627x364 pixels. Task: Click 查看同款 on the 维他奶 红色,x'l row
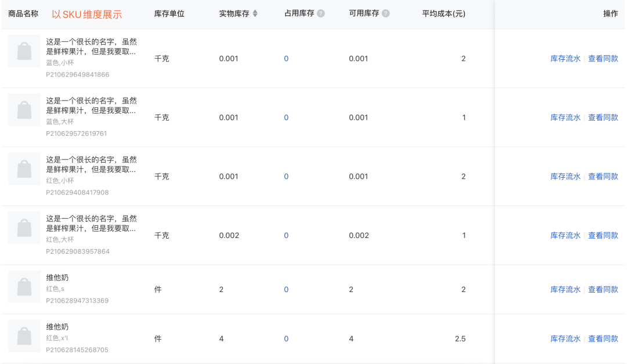pyautogui.click(x=603, y=338)
